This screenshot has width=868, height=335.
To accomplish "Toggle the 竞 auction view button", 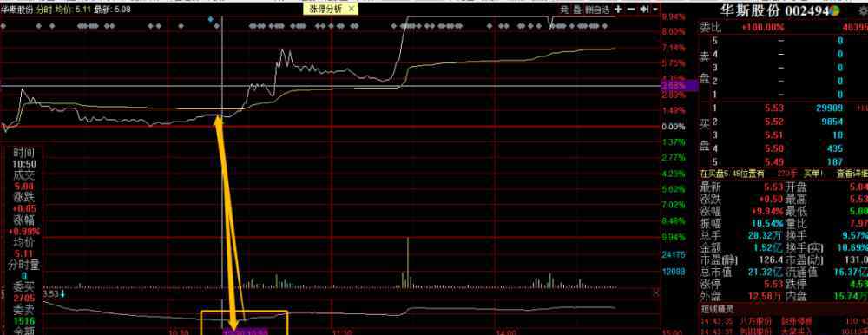I will click(x=564, y=10).
